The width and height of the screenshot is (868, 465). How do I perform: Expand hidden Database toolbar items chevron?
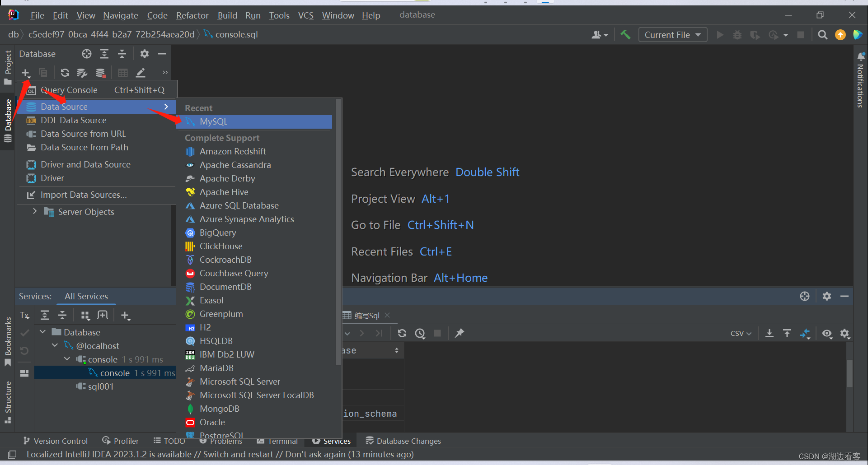165,72
